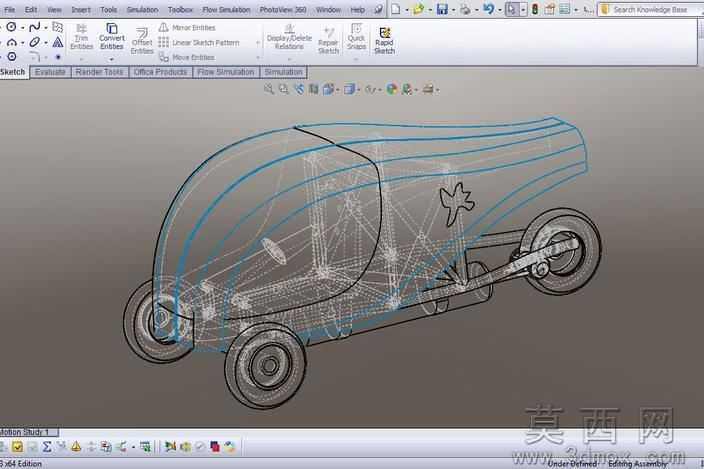Click the Apply Scene icon
The height and width of the screenshot is (469, 704).
click(x=407, y=89)
